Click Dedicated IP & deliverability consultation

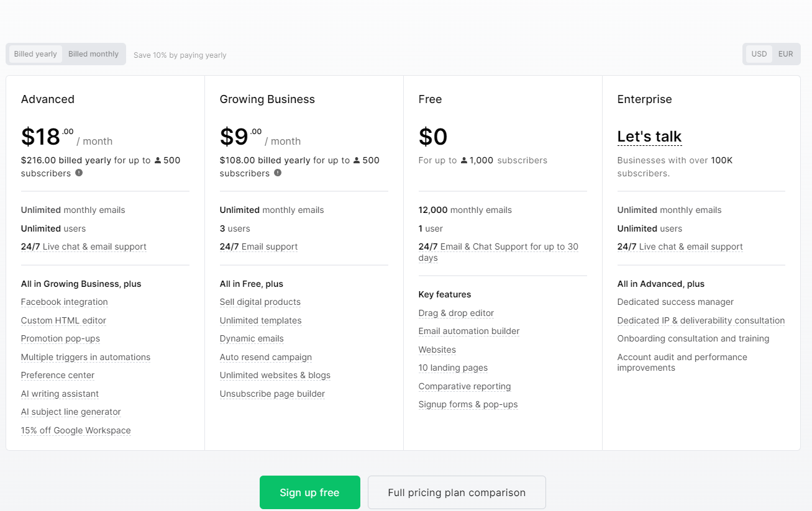(x=701, y=320)
